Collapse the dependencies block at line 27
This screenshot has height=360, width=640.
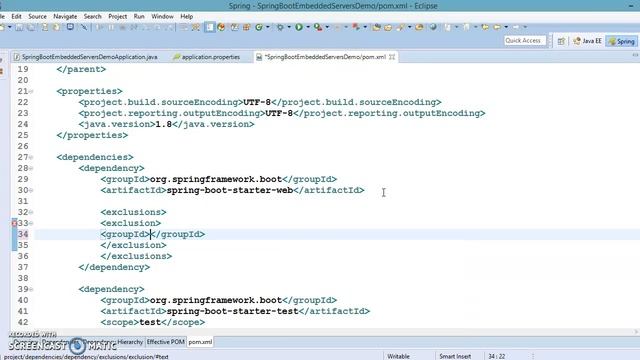pyautogui.click(x=31, y=158)
